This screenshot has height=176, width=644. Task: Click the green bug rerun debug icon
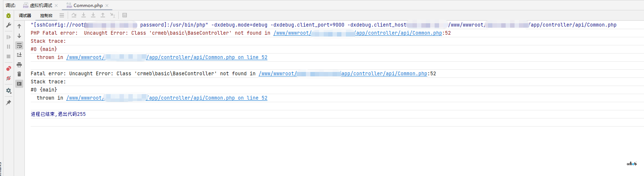click(9, 15)
